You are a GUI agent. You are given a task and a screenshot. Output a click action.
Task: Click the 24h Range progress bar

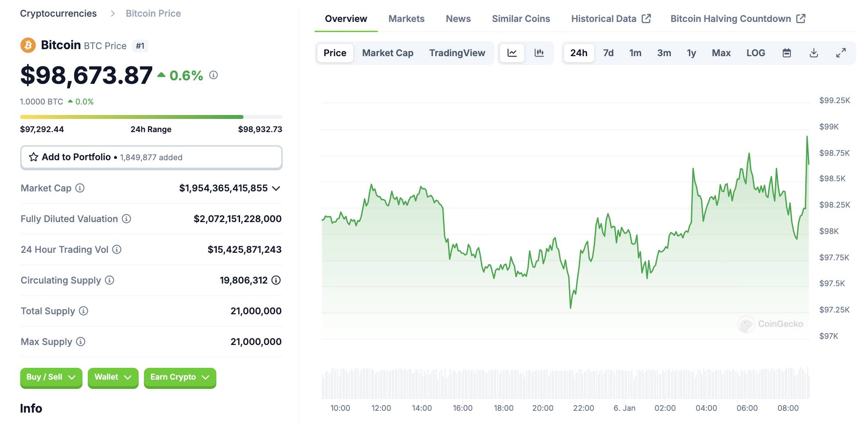click(151, 117)
